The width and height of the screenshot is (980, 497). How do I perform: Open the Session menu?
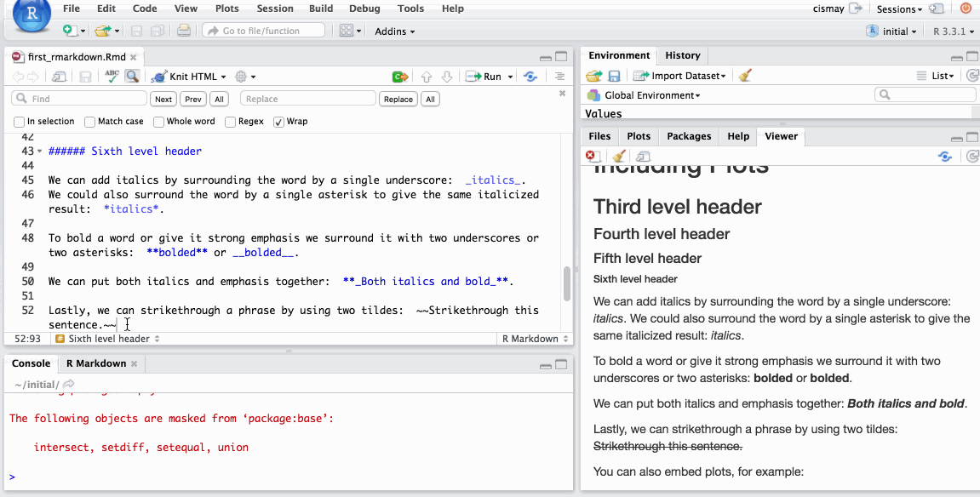pyautogui.click(x=273, y=9)
